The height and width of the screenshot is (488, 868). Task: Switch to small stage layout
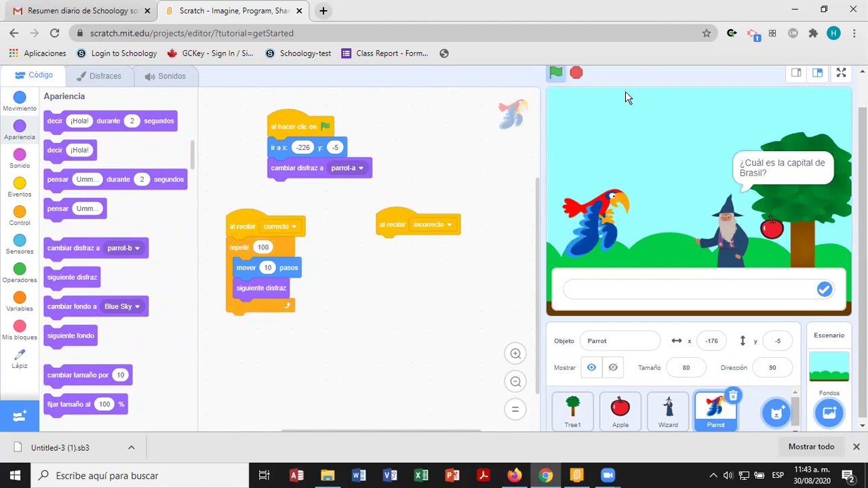796,73
